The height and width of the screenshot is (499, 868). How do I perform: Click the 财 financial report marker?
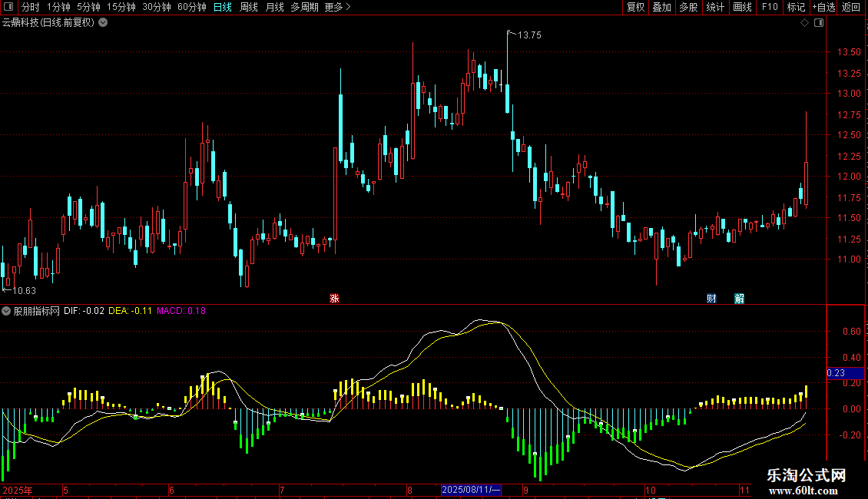tap(711, 298)
